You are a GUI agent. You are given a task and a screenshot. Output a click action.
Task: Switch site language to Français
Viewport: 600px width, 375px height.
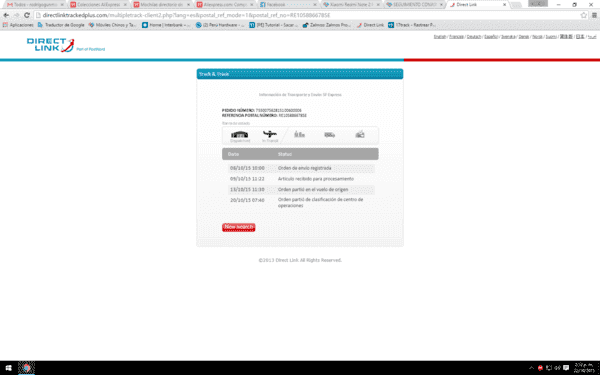pos(456,37)
